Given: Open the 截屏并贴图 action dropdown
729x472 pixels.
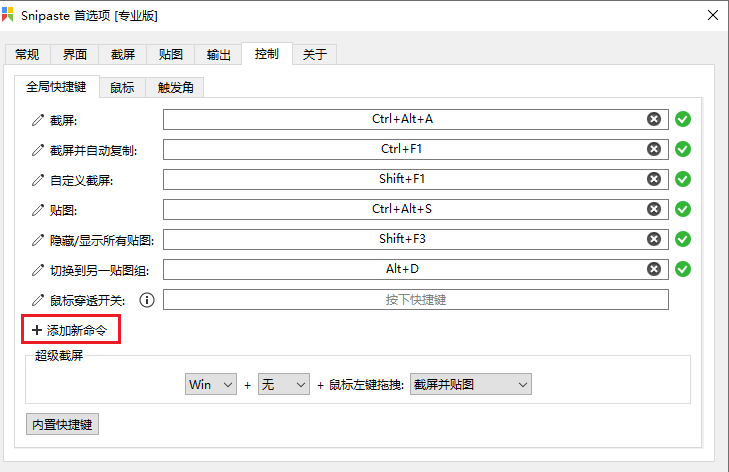Looking at the screenshot, I should coord(471,384).
